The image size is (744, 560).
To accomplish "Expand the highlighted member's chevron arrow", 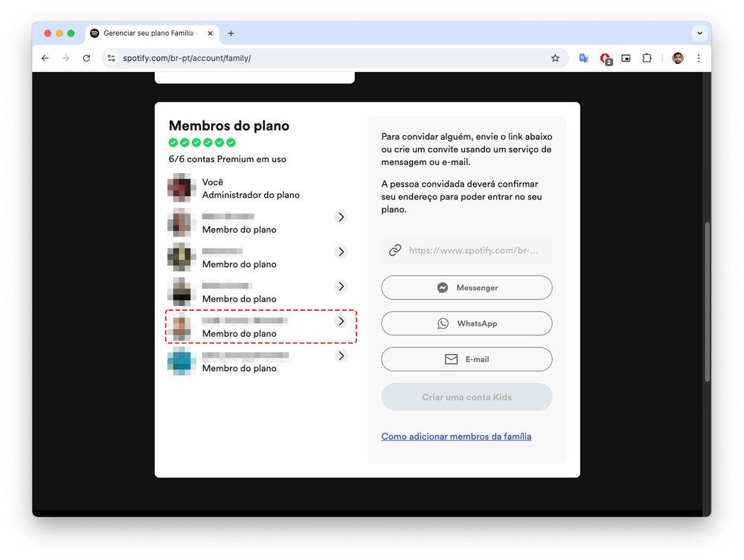I will click(x=341, y=321).
